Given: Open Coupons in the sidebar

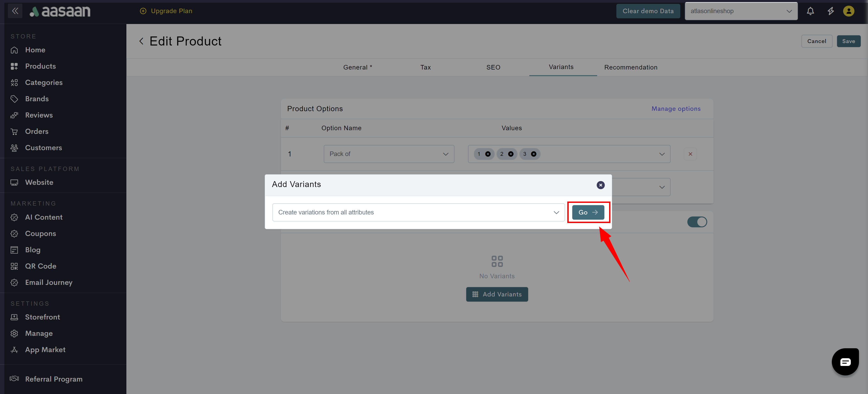Looking at the screenshot, I should click(40, 233).
